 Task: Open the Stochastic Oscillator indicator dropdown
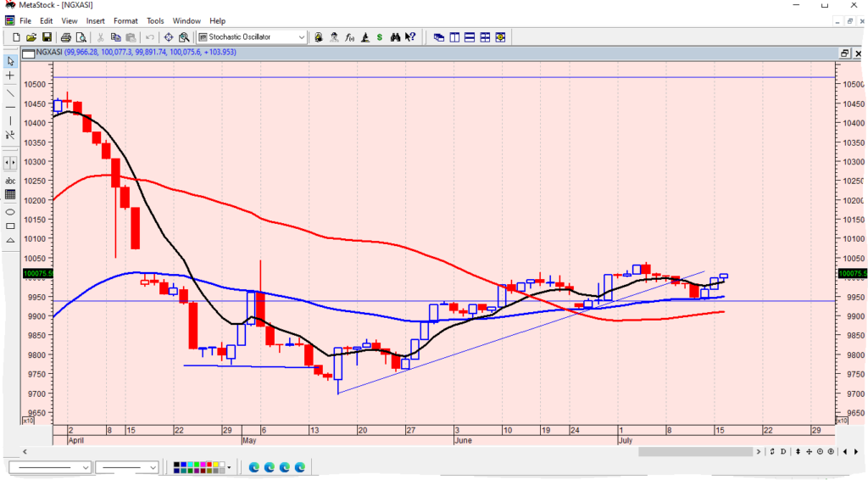click(302, 37)
